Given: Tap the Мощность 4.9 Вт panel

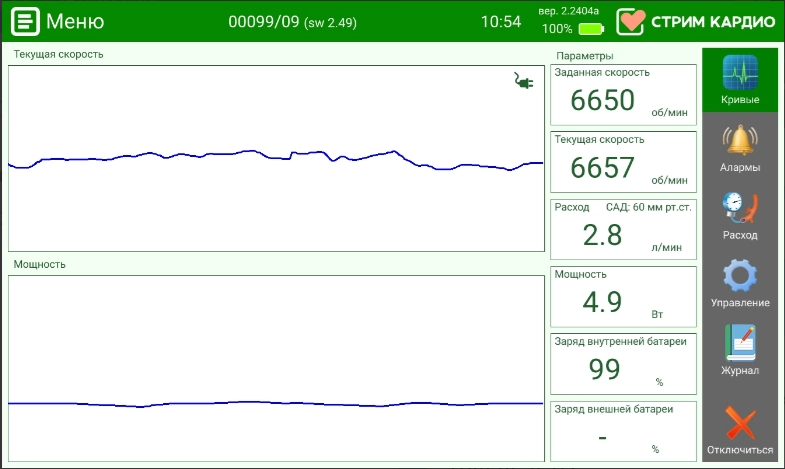Looking at the screenshot, I should [x=623, y=297].
